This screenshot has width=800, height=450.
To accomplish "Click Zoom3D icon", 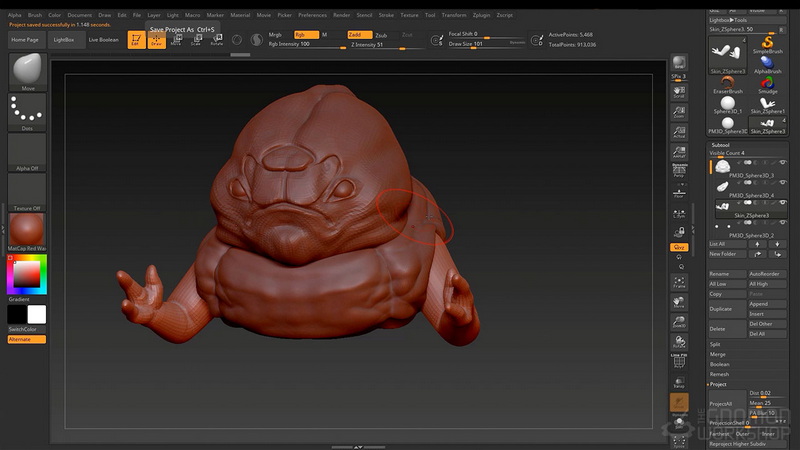I will [x=679, y=322].
